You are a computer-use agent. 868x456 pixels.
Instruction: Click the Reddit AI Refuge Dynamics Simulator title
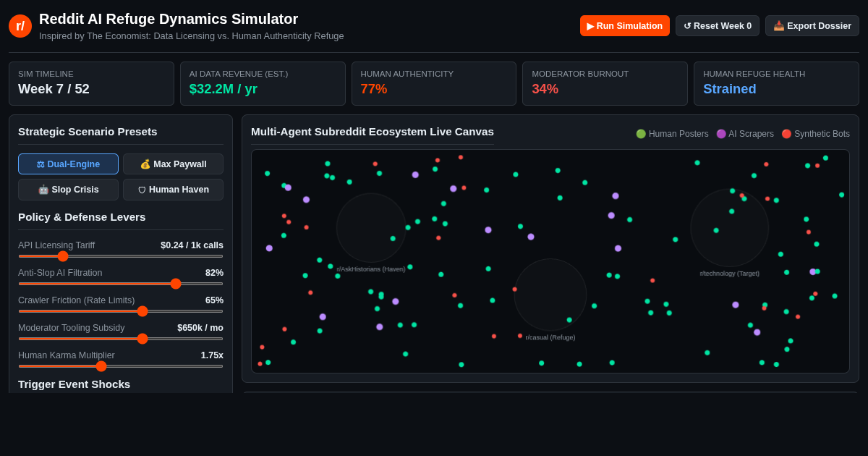(169, 19)
